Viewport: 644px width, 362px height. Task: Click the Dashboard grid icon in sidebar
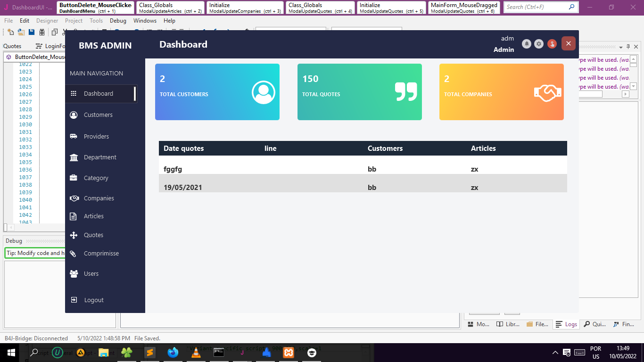(x=74, y=94)
